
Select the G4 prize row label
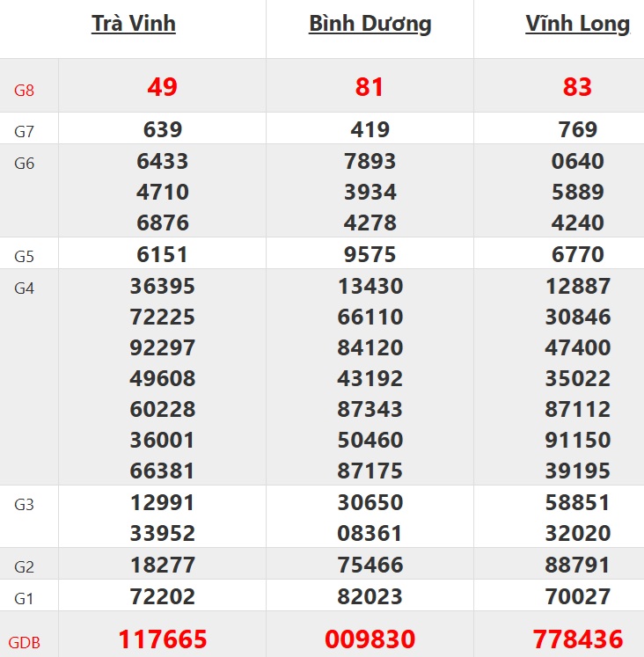coord(25,288)
